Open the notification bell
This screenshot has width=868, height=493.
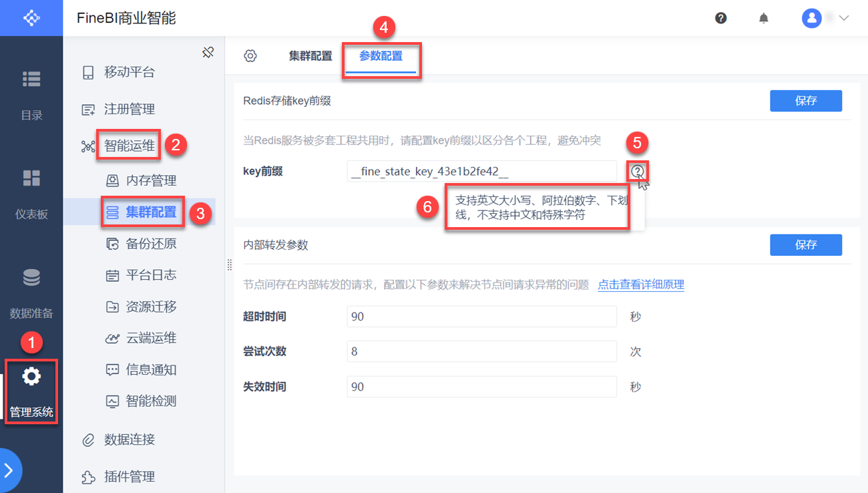pos(764,18)
